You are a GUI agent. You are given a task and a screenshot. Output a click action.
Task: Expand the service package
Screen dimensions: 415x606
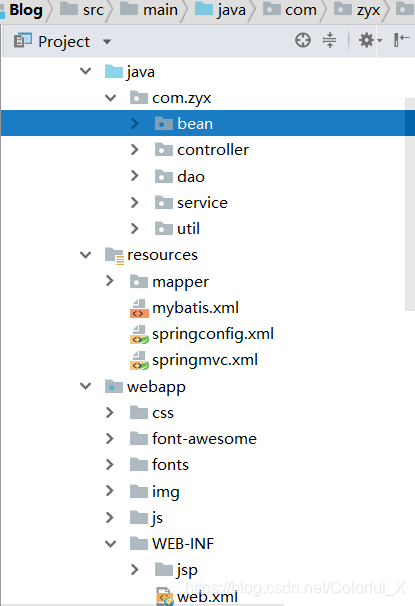pos(134,202)
